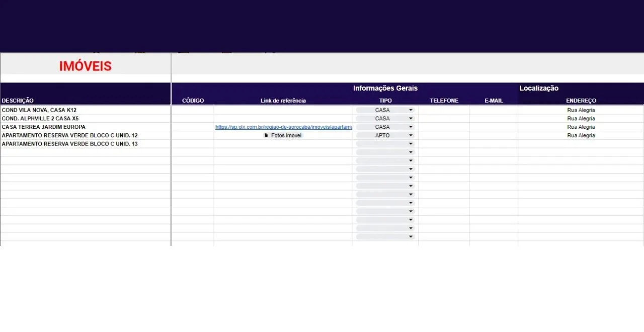Click the TELEFONE column header
Viewport: 644px width, 332px height.
pos(444,101)
